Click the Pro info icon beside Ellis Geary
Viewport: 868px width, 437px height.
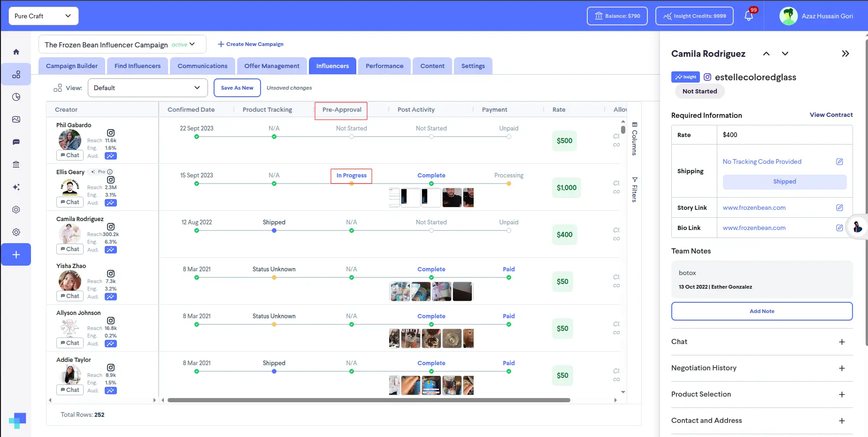coord(110,172)
